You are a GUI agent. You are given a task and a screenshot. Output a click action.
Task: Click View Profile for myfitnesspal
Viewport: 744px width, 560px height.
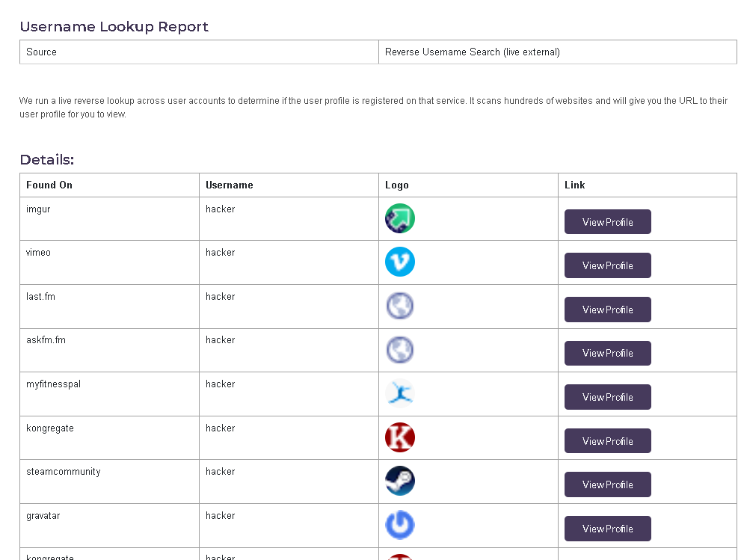click(x=607, y=396)
